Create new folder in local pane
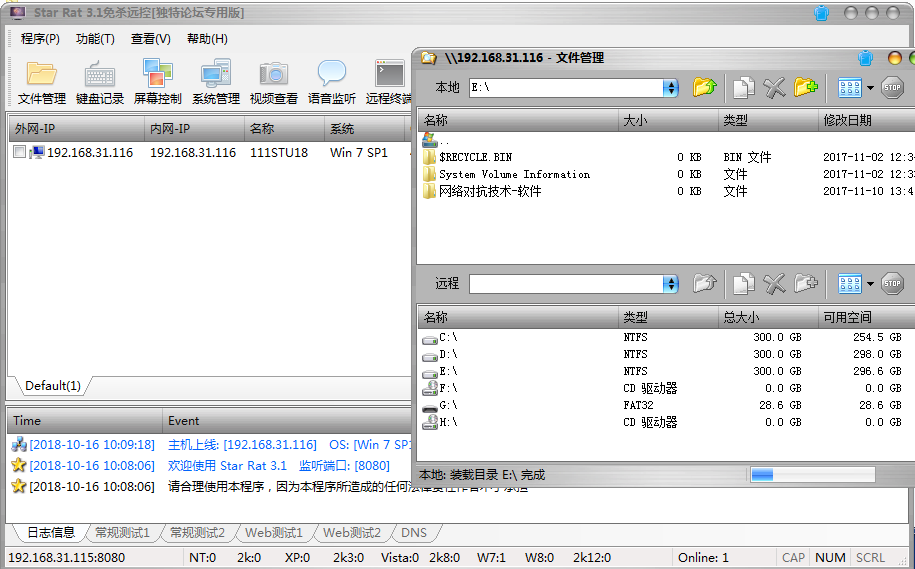This screenshot has width=915, height=569. 805,88
